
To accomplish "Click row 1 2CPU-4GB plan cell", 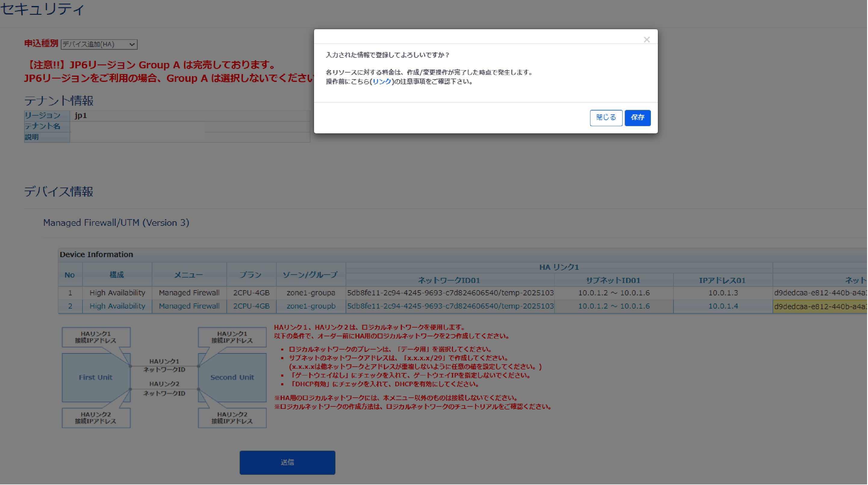I will click(x=251, y=293).
